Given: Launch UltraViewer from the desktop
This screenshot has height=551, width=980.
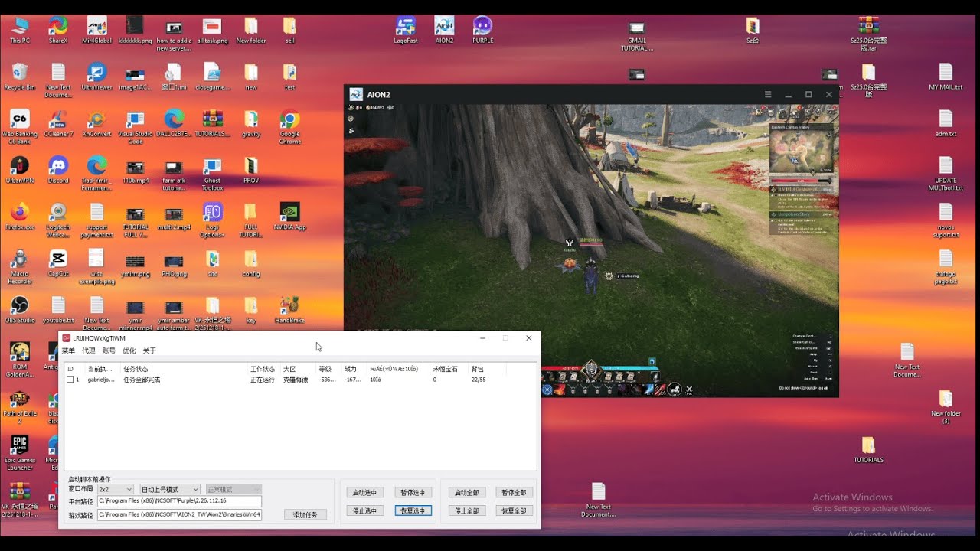Looking at the screenshot, I should point(96,77).
